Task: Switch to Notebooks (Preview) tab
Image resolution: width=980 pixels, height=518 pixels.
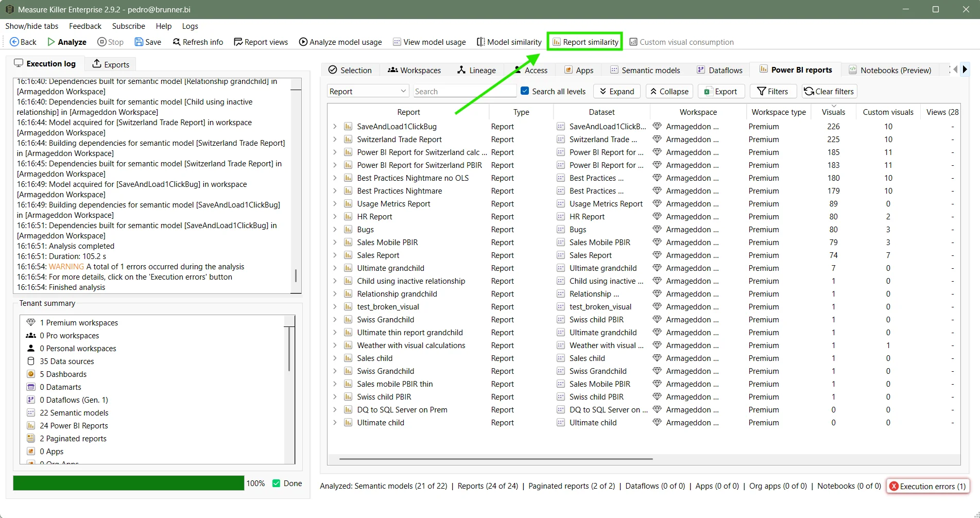Action: [890, 70]
